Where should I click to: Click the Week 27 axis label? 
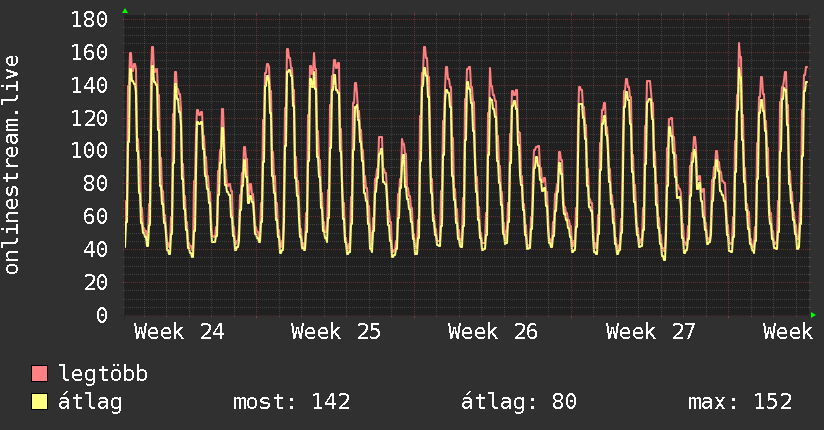[x=651, y=332]
